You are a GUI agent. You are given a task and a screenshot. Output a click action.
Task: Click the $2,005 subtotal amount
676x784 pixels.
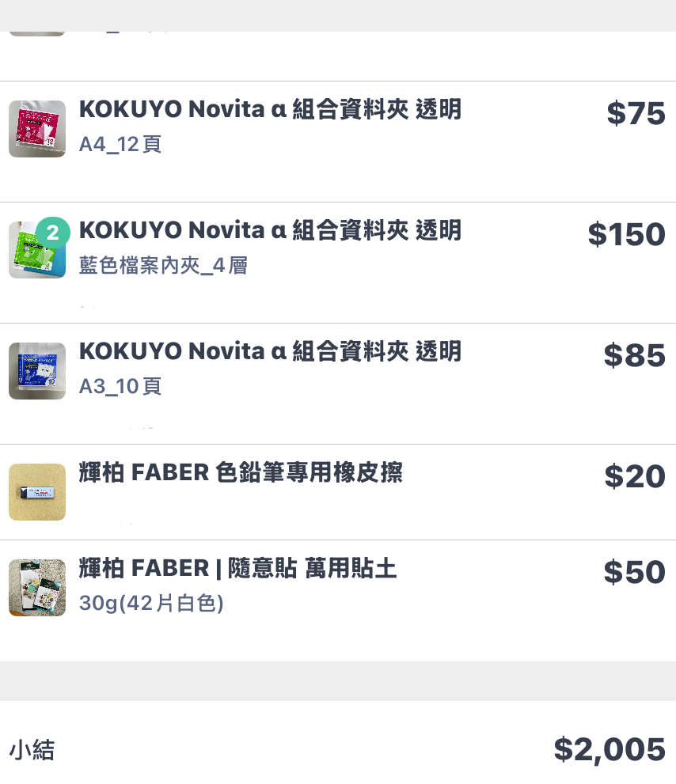click(609, 749)
